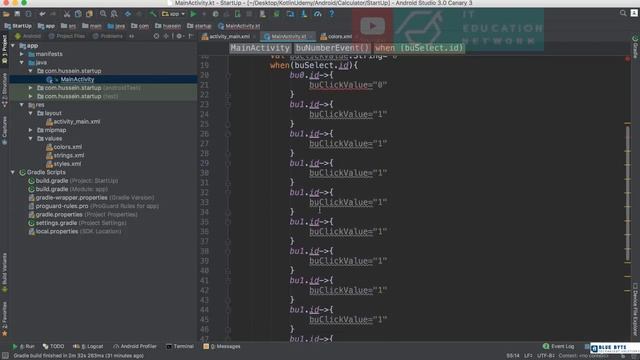The width and height of the screenshot is (640, 360).
Task: Click the Make Project hammer icon
Action: [x=153, y=14]
